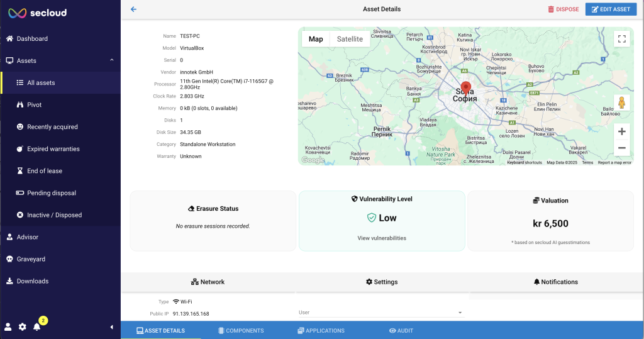Open the Audit tab
This screenshot has height=339, width=644.
tap(401, 330)
